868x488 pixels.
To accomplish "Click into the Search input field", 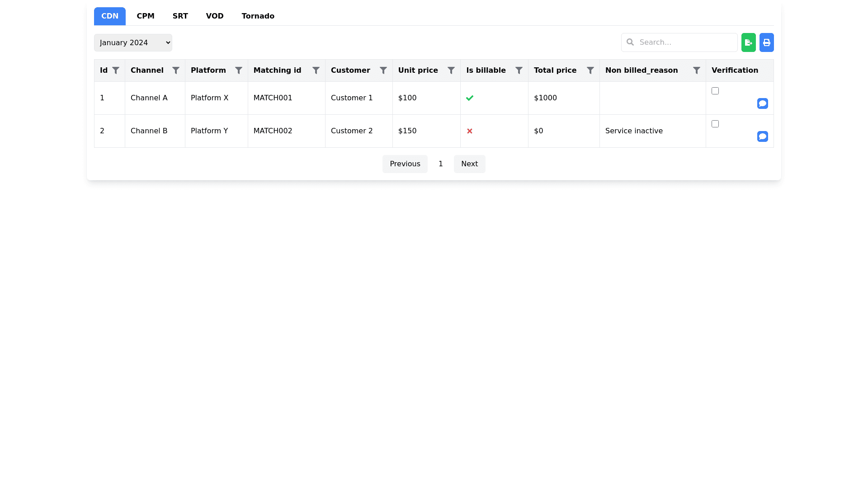I will point(685,42).
